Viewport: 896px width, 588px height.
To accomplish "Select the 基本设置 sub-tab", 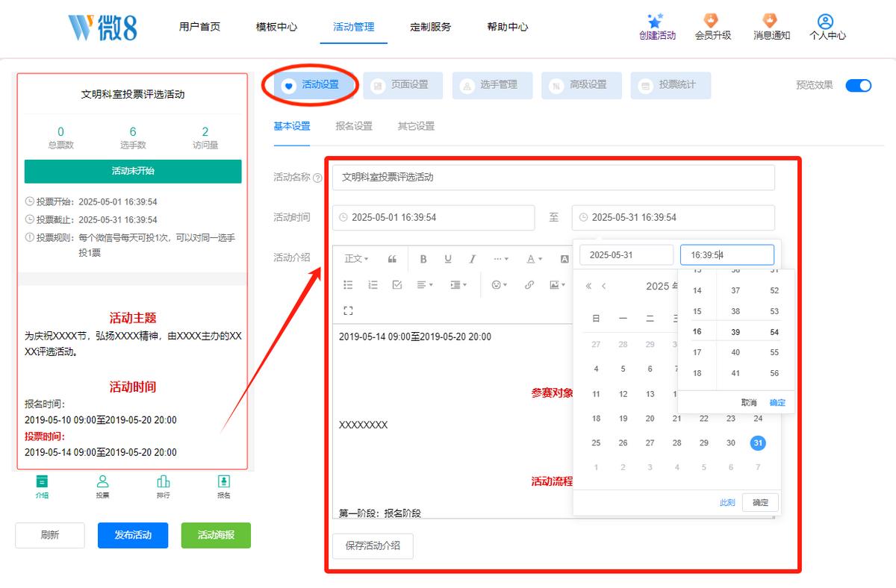I will click(x=292, y=126).
